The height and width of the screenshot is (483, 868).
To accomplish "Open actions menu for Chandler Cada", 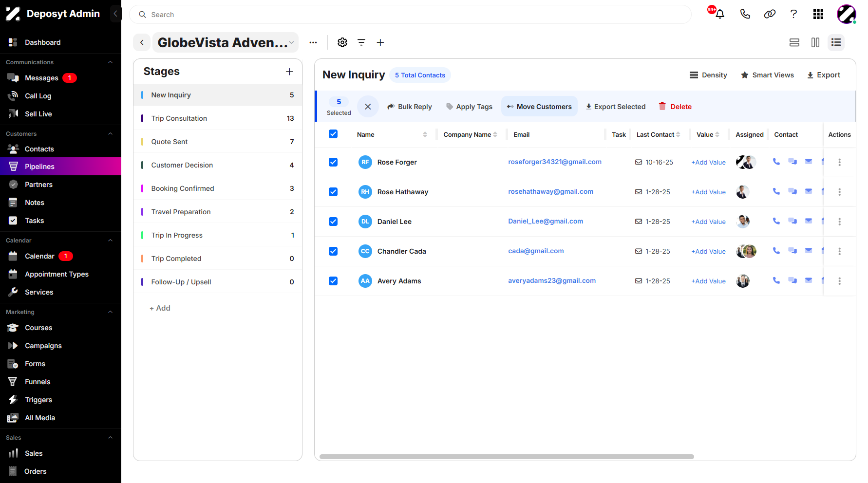I will coord(839,251).
